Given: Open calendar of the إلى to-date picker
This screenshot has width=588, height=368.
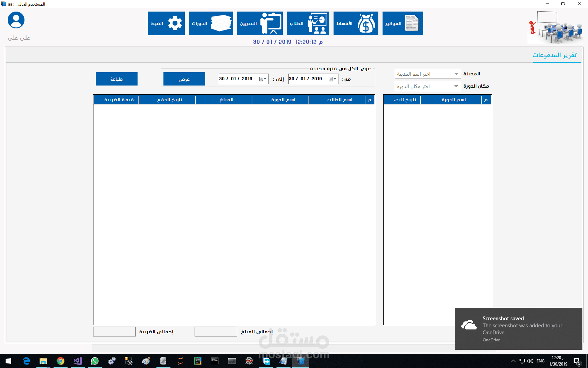Looking at the screenshot, I should (x=263, y=79).
